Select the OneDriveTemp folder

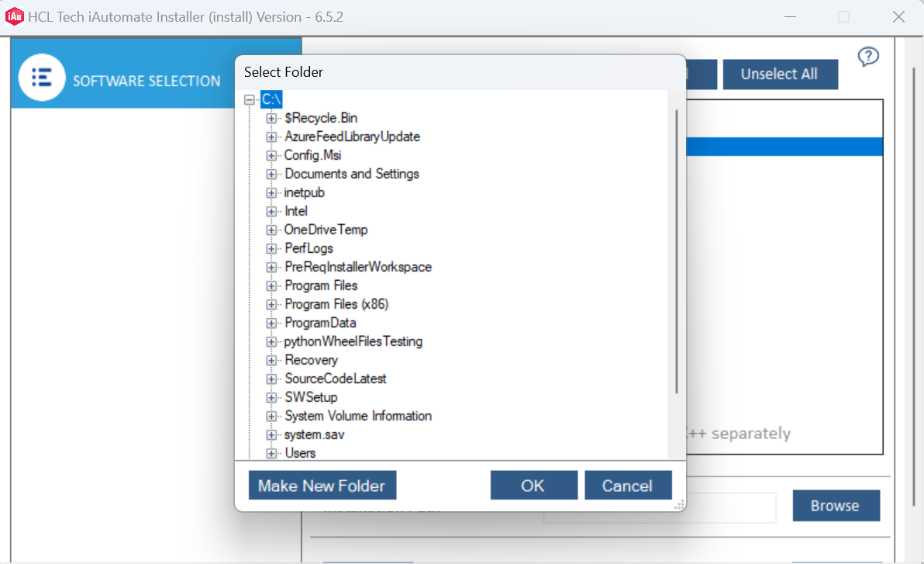326,230
